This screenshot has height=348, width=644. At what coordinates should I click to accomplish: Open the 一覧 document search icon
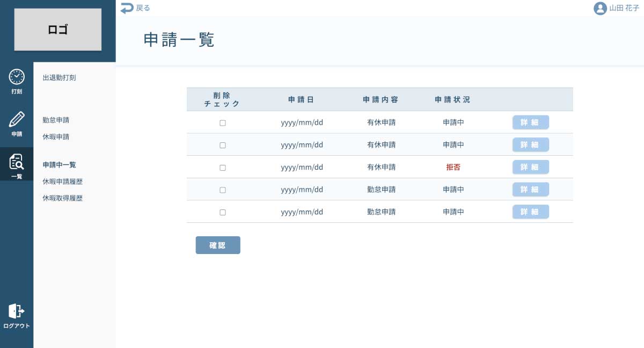point(17,161)
